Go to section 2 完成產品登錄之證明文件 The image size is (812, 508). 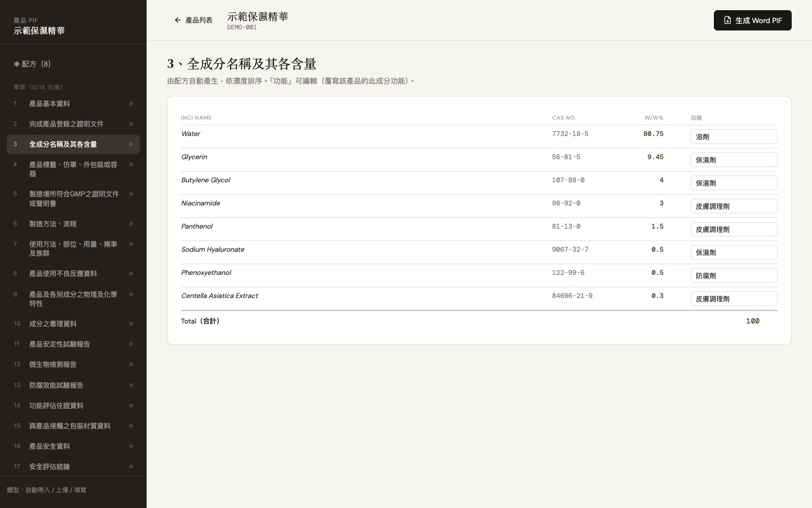tap(73, 124)
